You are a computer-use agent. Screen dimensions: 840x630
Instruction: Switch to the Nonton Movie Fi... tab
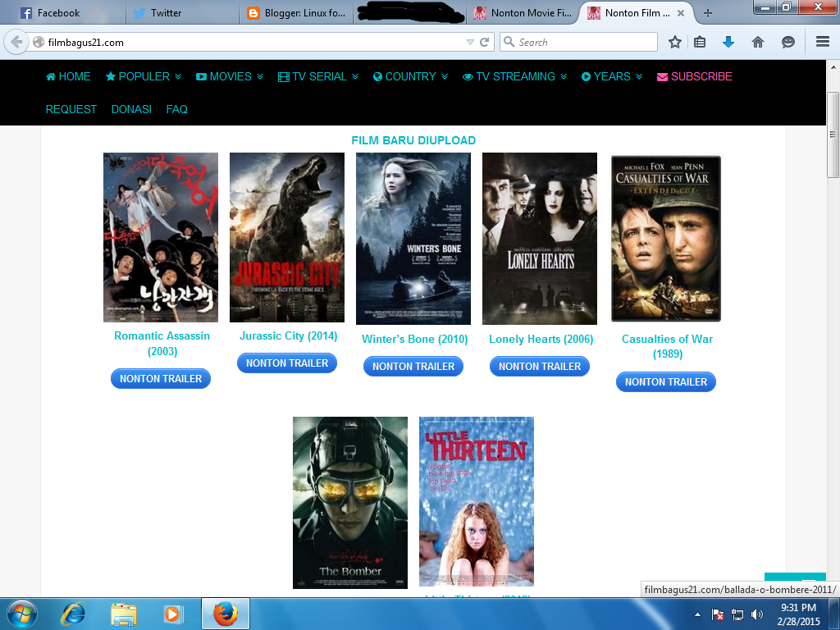pyautogui.click(x=523, y=13)
